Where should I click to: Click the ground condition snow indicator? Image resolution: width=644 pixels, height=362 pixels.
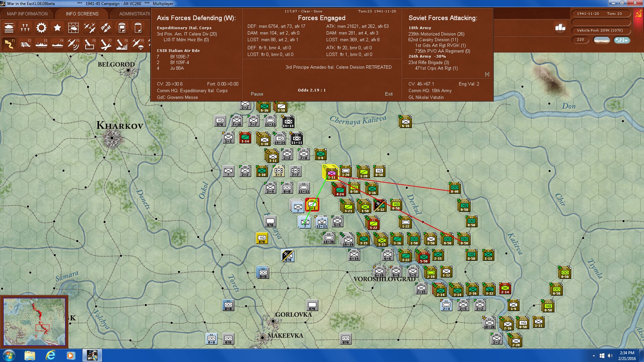coord(602,40)
